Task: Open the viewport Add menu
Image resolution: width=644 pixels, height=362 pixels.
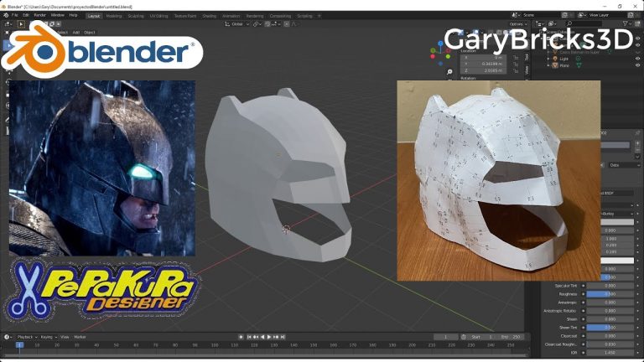Action: click(x=76, y=33)
